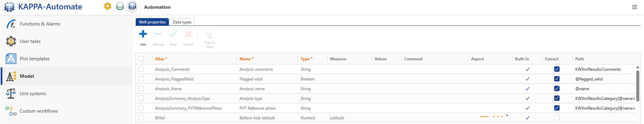Open Functions & Alarms section
Image resolution: width=644 pixels, height=124 pixels.
66,24
